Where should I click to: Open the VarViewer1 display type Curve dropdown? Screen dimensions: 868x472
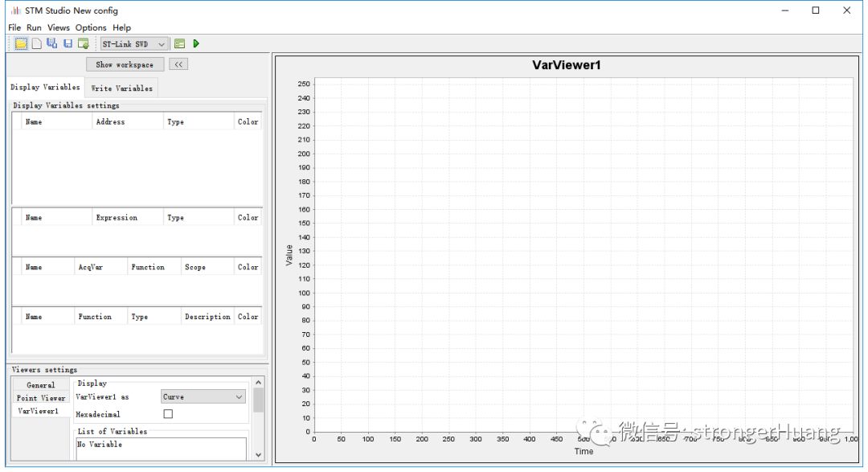tap(203, 396)
